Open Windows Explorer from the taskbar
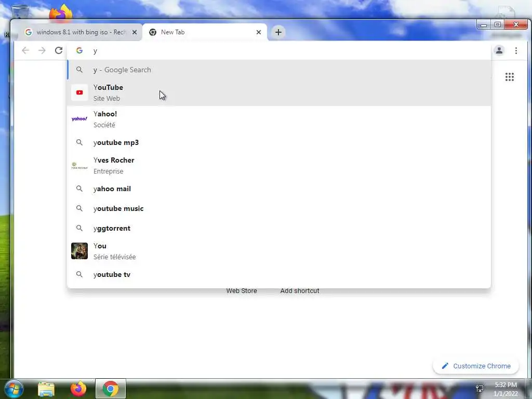The height and width of the screenshot is (399, 532). pos(46,389)
